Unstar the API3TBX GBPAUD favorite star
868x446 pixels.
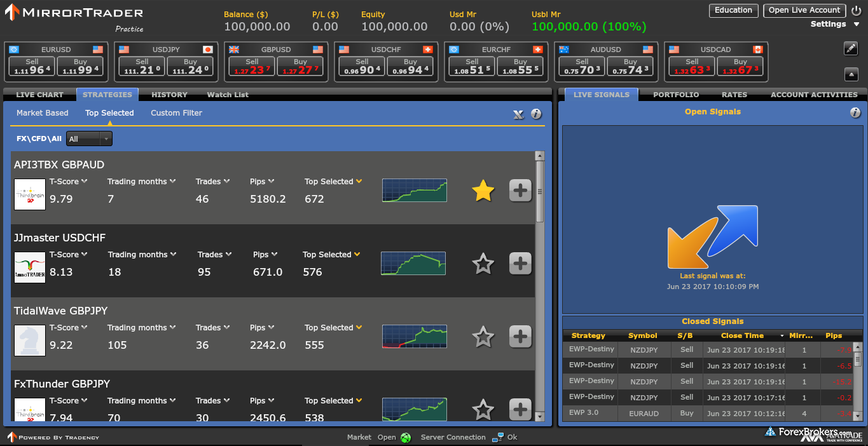tap(483, 191)
